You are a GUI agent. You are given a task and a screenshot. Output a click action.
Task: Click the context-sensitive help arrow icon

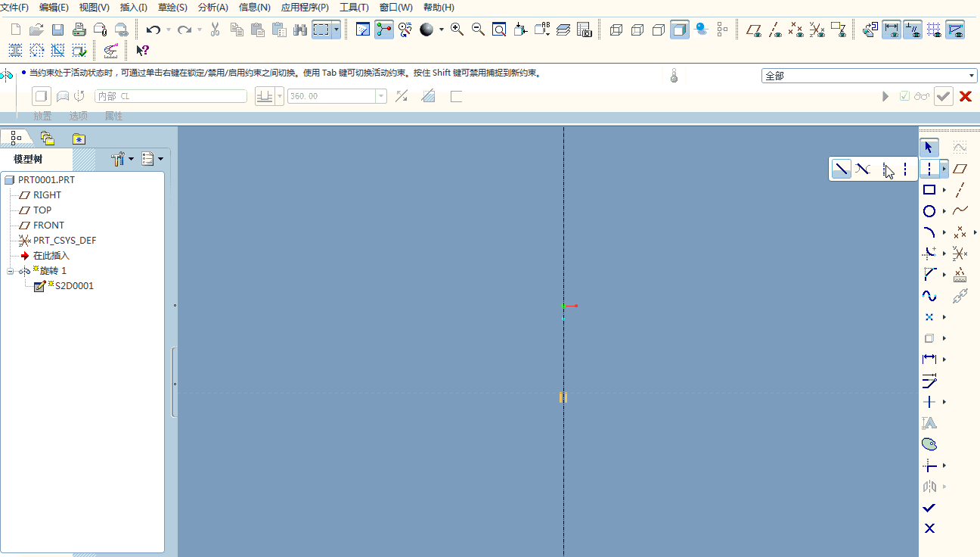coord(142,51)
